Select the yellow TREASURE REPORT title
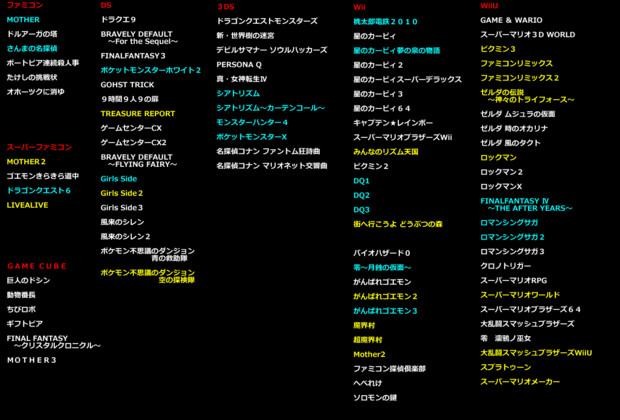Viewport: 620px width, 420px height. (x=138, y=114)
